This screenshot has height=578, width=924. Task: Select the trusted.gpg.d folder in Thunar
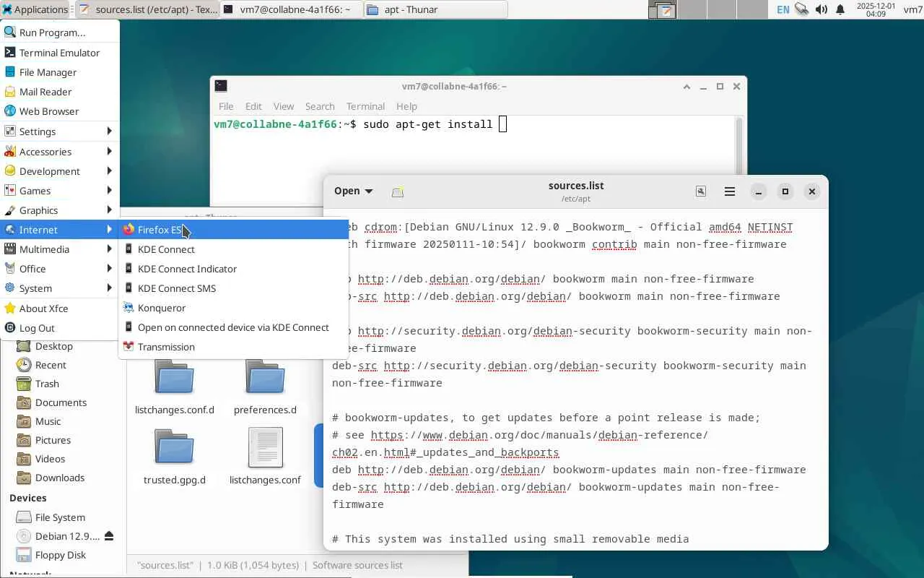(x=174, y=457)
